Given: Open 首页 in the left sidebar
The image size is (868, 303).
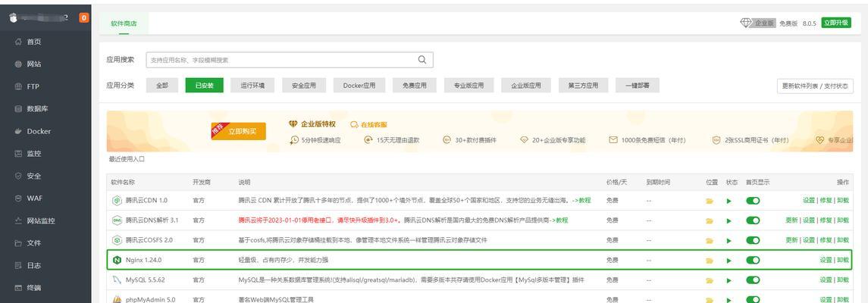Looking at the screenshot, I should point(34,42).
